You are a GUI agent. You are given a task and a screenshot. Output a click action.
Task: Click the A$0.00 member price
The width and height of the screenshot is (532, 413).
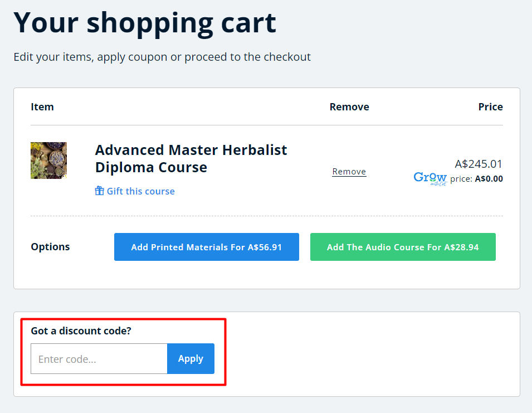(489, 179)
